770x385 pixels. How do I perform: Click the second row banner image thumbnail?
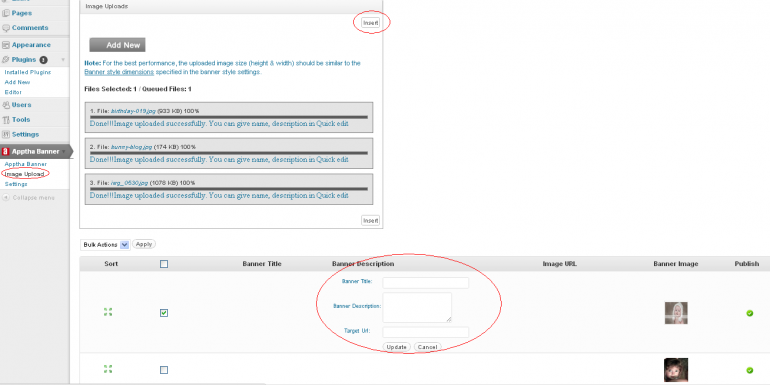[x=676, y=370]
